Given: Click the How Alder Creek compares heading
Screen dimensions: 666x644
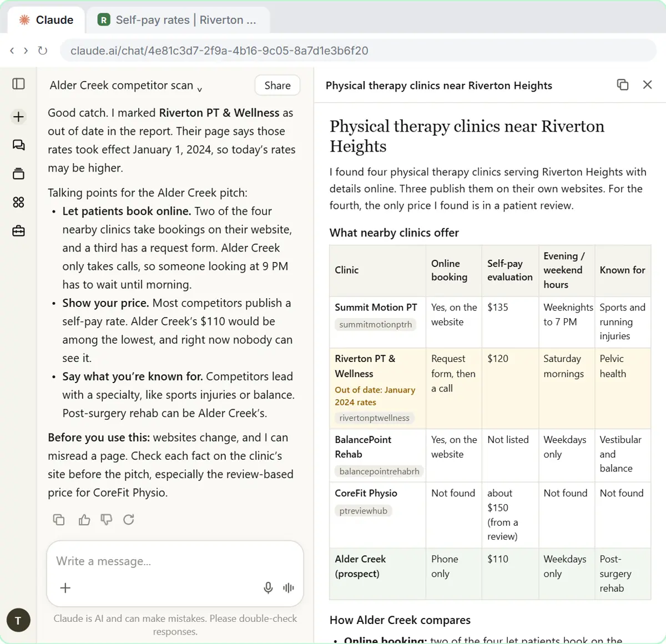Looking at the screenshot, I should pos(400,620).
